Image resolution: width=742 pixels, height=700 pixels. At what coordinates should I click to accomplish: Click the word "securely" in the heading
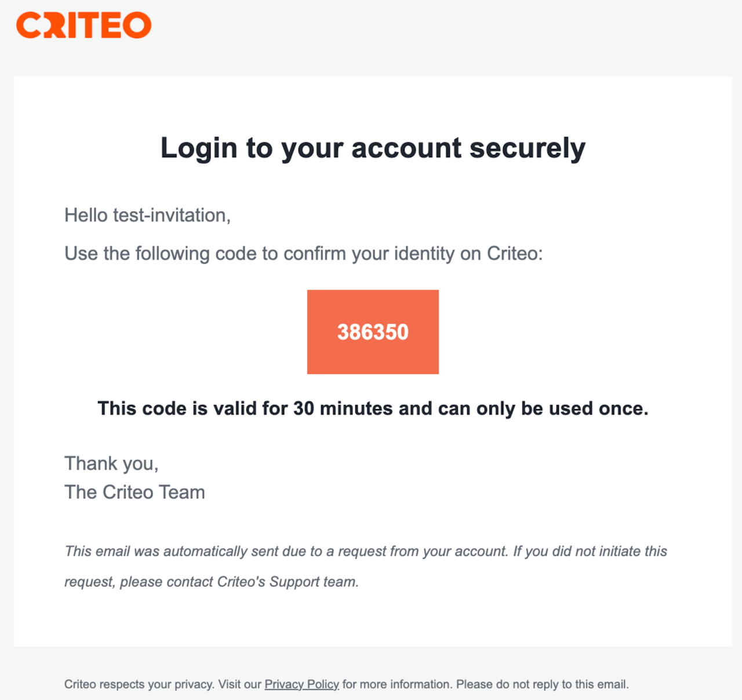(x=527, y=148)
